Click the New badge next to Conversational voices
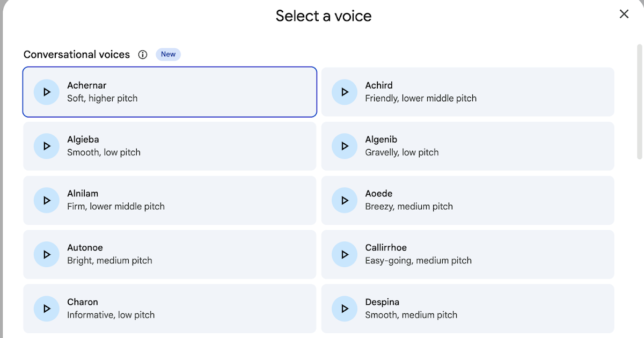 [x=168, y=54]
